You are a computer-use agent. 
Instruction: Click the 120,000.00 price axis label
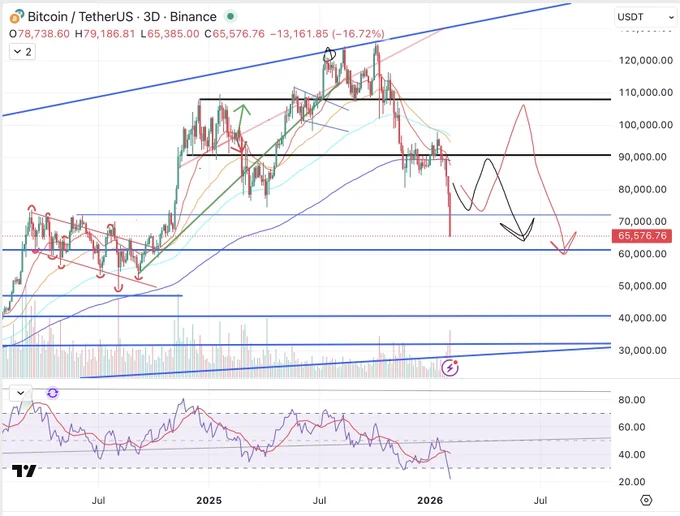tap(646, 61)
